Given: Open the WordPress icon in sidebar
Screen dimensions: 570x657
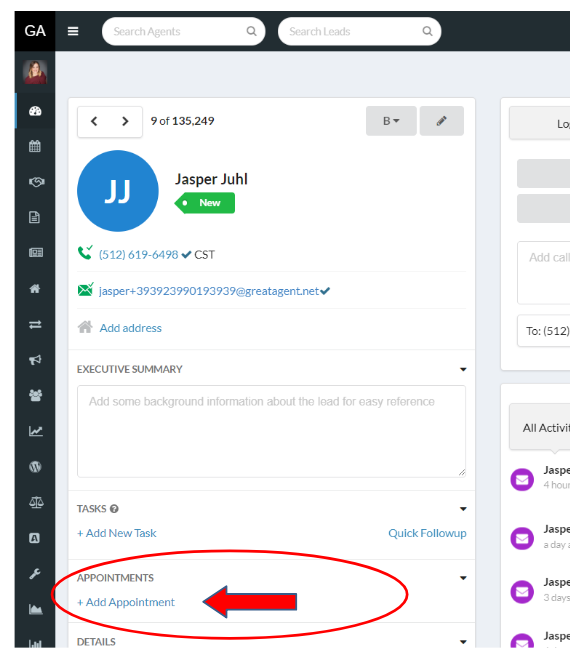Looking at the screenshot, I should click(x=35, y=466).
